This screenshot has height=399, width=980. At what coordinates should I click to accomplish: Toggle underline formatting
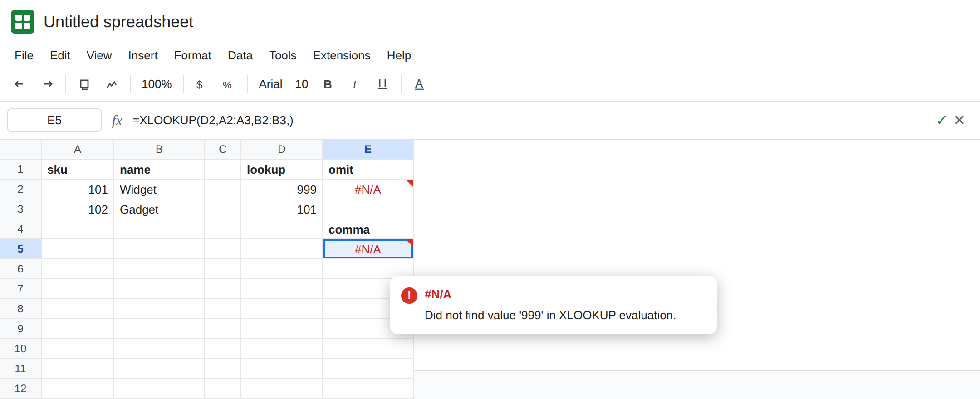click(x=382, y=84)
